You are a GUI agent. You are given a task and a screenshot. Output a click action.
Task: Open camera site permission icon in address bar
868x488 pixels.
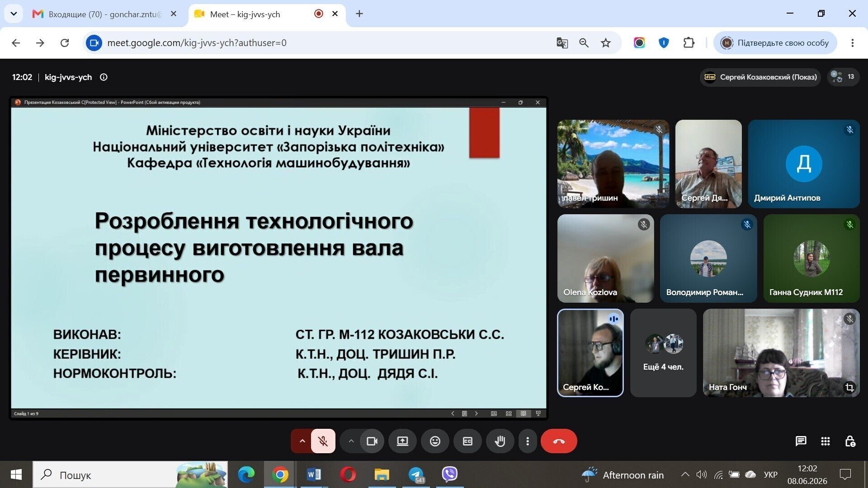[x=94, y=43]
